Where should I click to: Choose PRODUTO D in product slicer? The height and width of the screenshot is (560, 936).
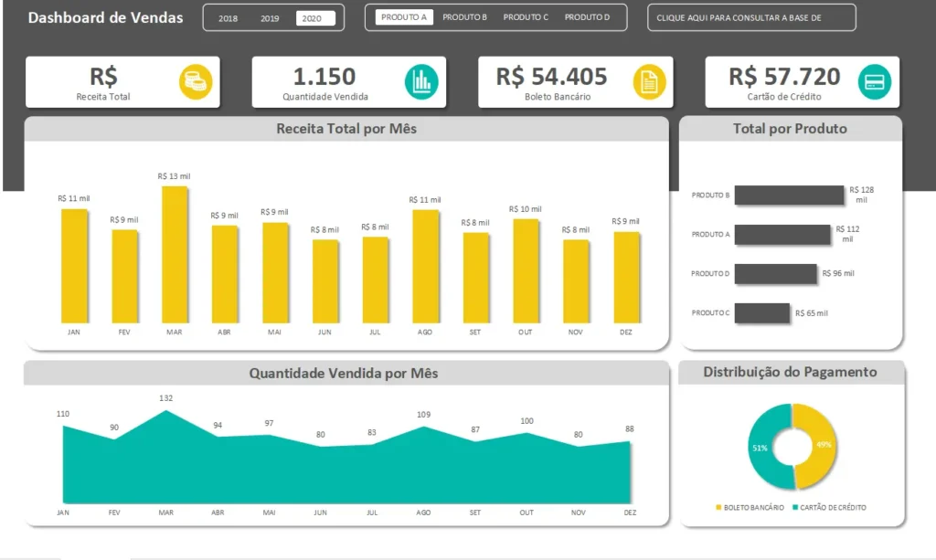pos(587,17)
